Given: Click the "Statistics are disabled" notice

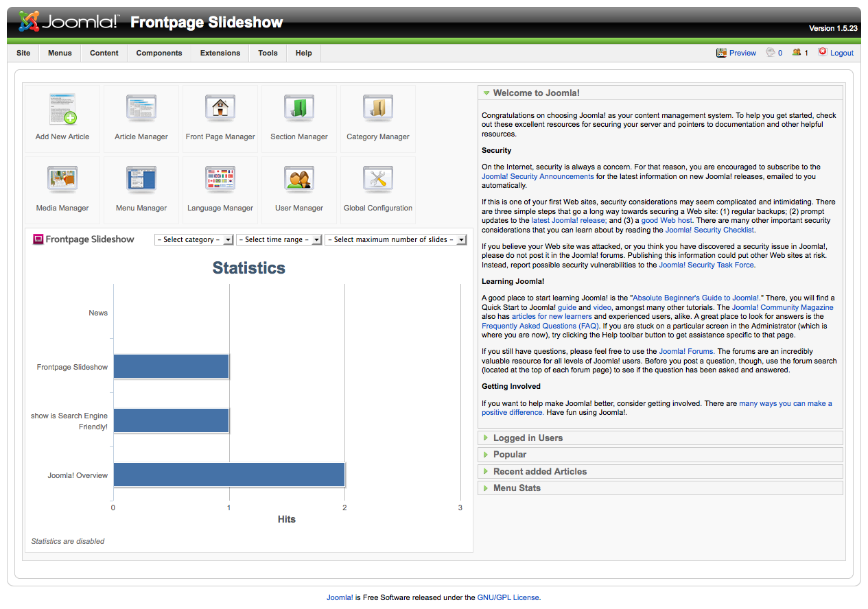Looking at the screenshot, I should point(68,541).
